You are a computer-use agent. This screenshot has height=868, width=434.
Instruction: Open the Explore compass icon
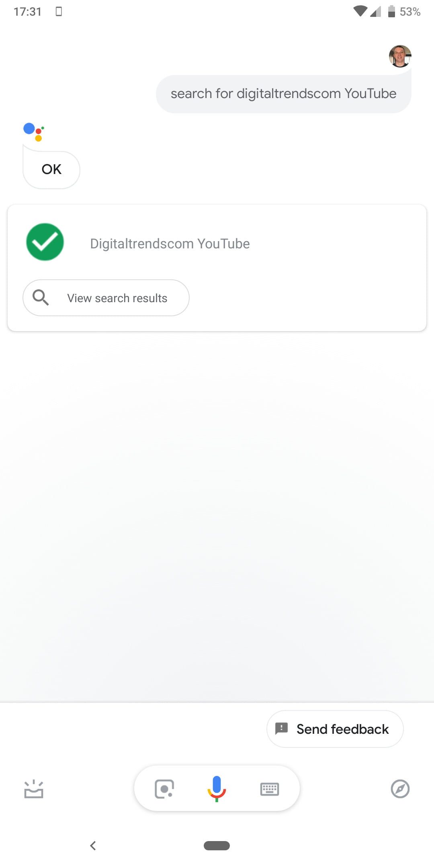pyautogui.click(x=400, y=789)
